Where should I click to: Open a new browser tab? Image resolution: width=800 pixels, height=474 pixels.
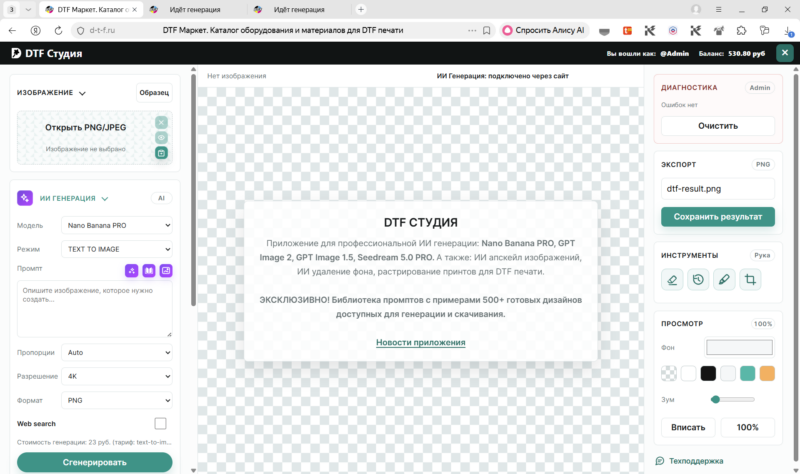coord(361,9)
